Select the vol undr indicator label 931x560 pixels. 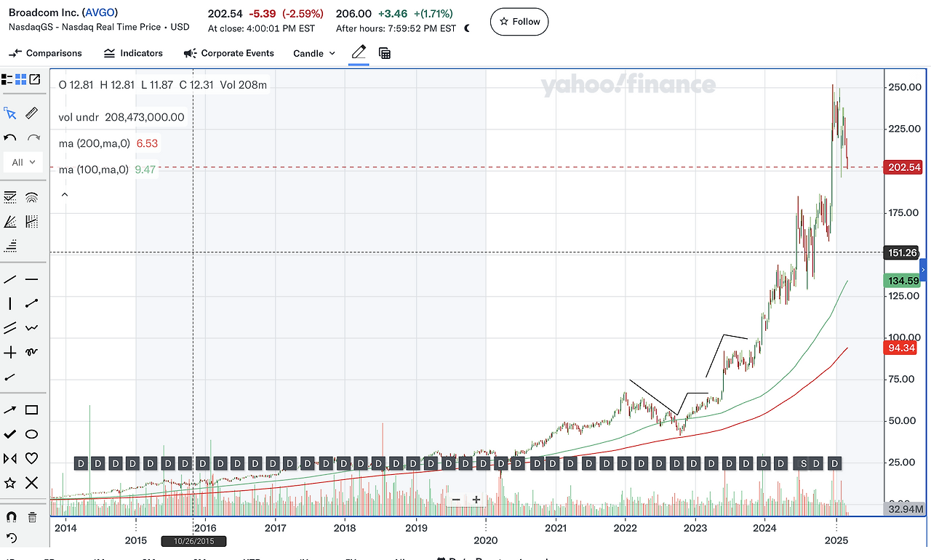click(x=79, y=117)
